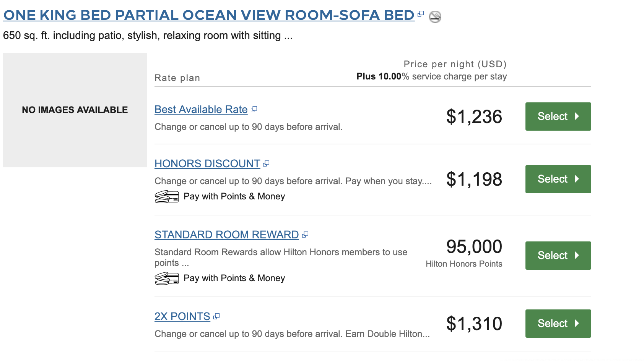The height and width of the screenshot is (361, 644).
Task: Click popup icon next to room title
Action: click(x=421, y=14)
